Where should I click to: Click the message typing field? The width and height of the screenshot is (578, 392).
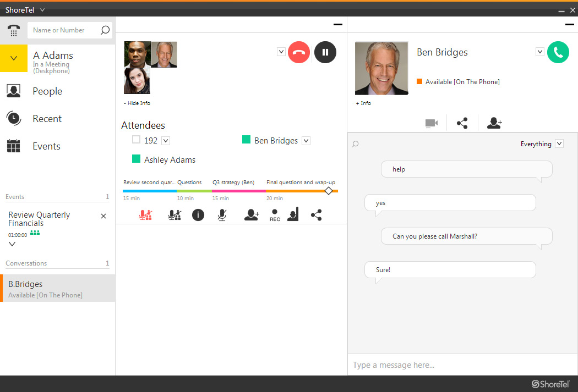tap(462, 365)
